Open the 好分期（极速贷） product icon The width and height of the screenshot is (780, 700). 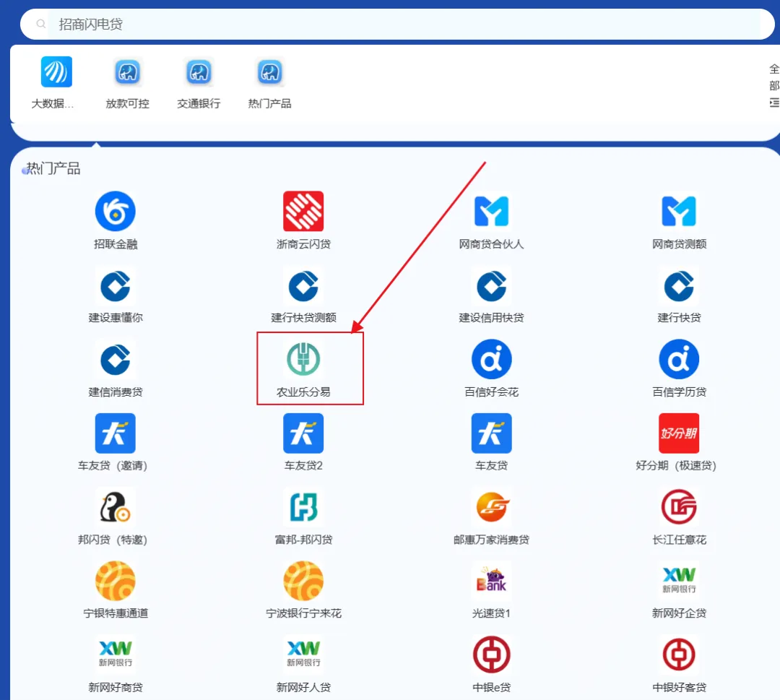[x=679, y=433]
